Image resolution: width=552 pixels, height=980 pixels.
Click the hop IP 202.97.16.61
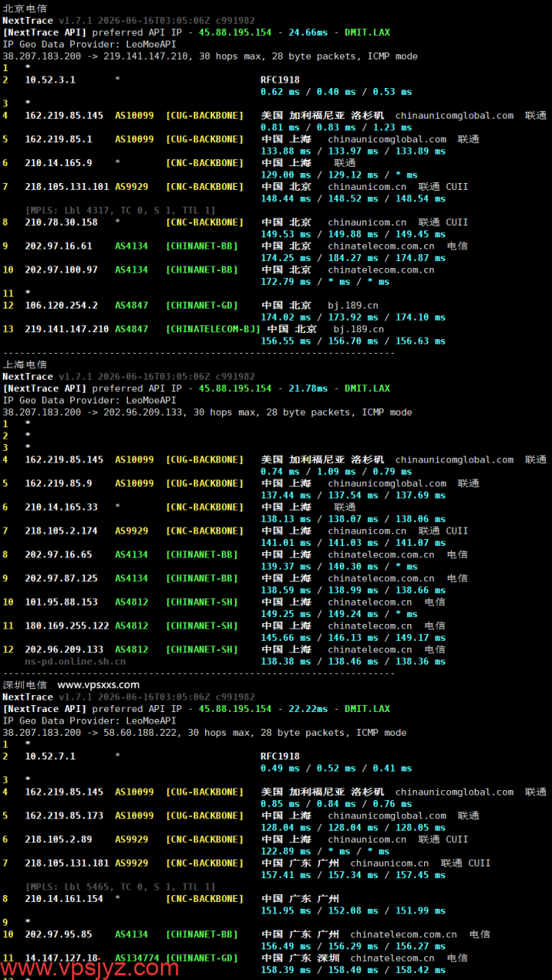59,246
